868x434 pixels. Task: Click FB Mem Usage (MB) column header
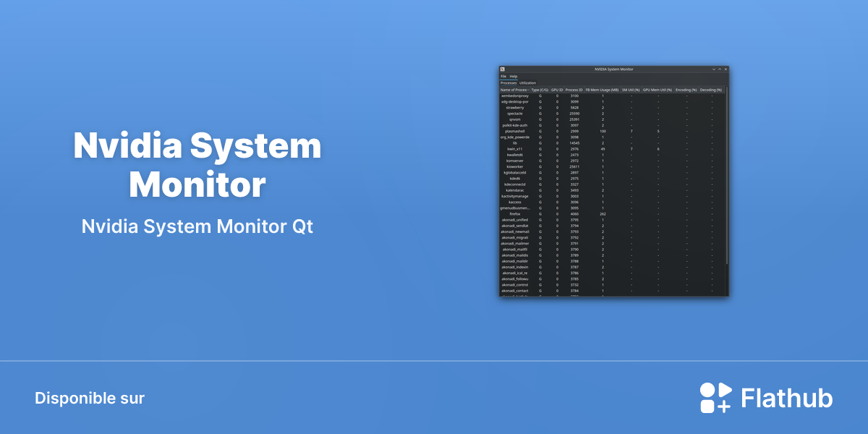[603, 90]
